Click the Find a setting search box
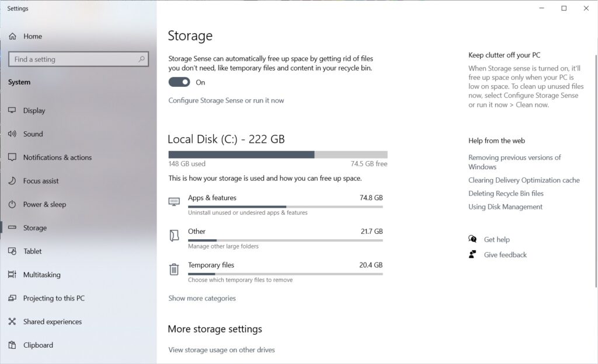 pyautogui.click(x=73, y=60)
